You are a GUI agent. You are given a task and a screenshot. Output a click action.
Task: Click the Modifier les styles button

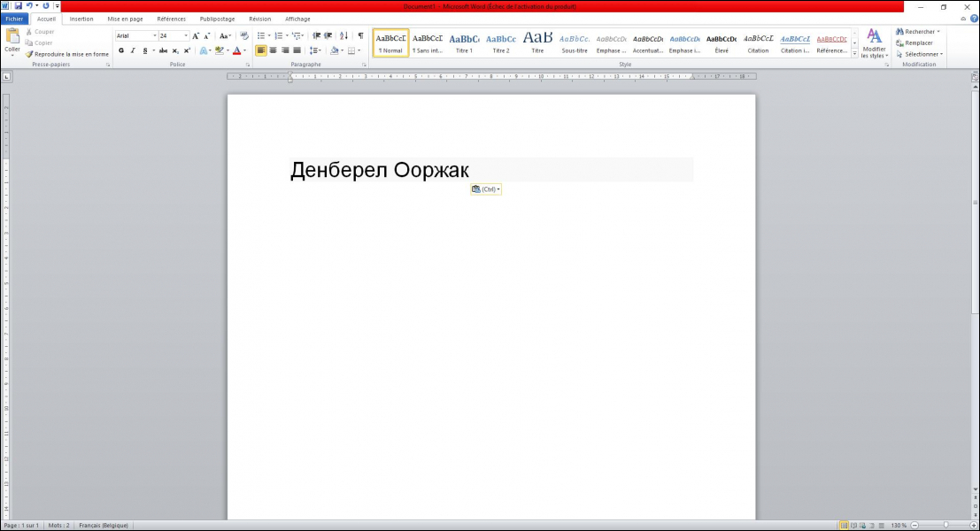pyautogui.click(x=874, y=42)
